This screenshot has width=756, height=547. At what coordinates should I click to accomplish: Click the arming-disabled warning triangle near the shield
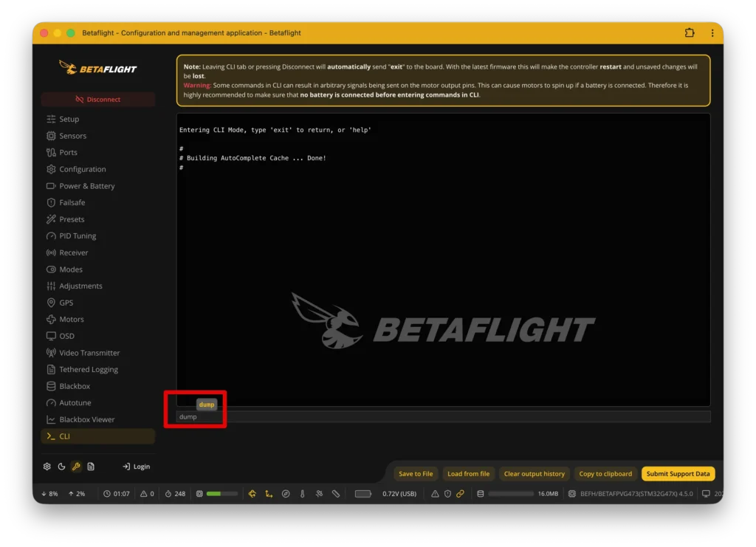(x=435, y=494)
